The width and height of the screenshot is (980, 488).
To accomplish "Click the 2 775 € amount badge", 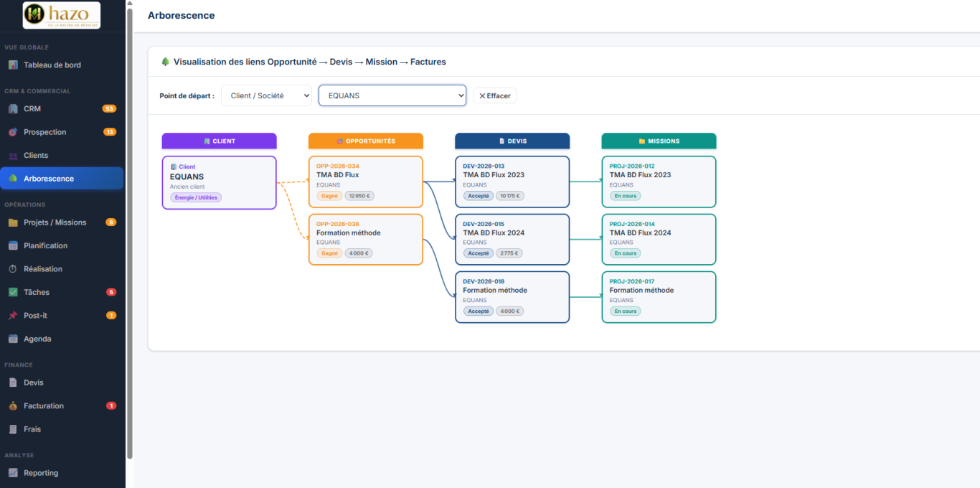I will point(509,253).
